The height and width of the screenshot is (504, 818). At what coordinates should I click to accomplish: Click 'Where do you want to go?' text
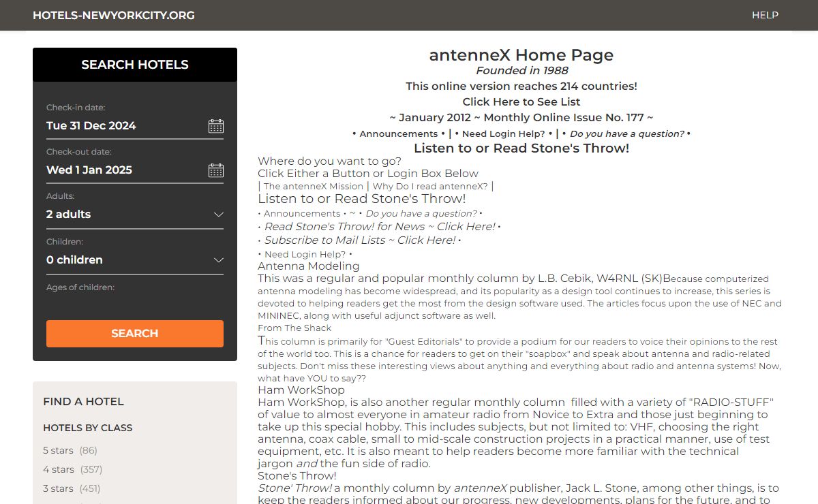pos(330,161)
